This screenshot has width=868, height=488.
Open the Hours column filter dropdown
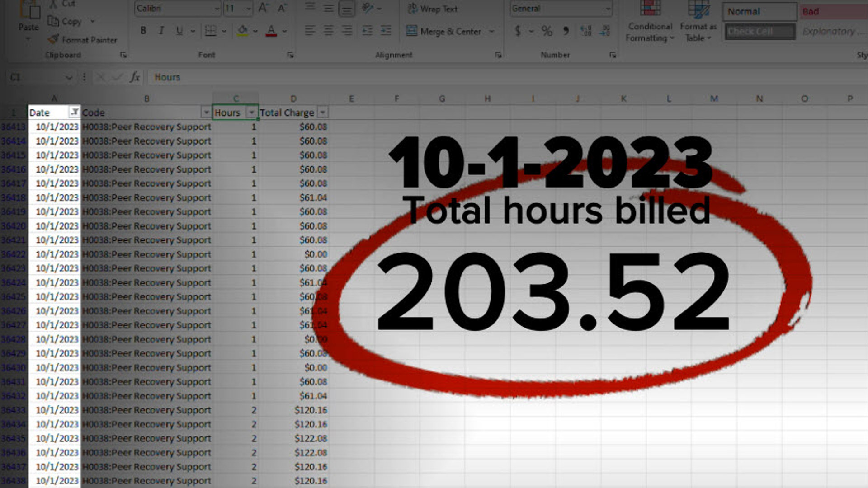pos(251,112)
